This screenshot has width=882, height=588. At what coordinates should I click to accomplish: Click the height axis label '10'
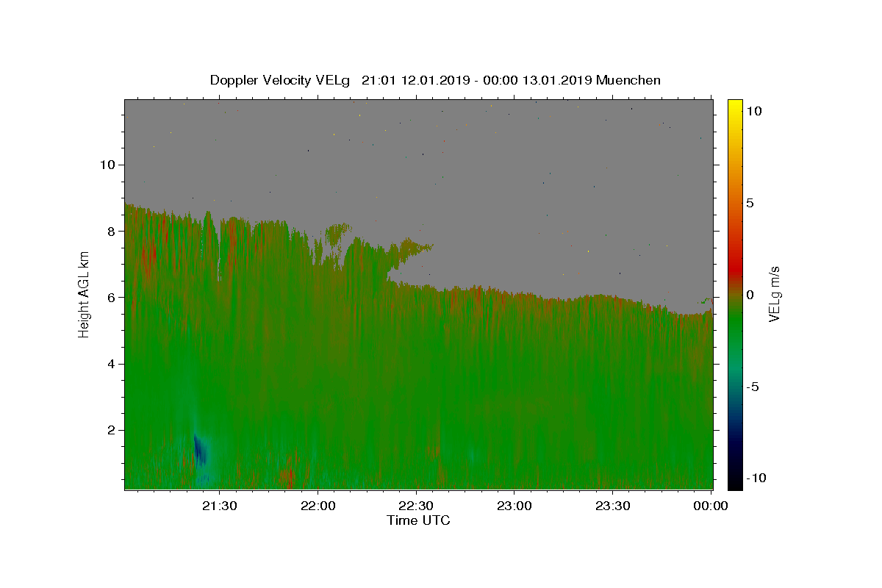point(110,165)
